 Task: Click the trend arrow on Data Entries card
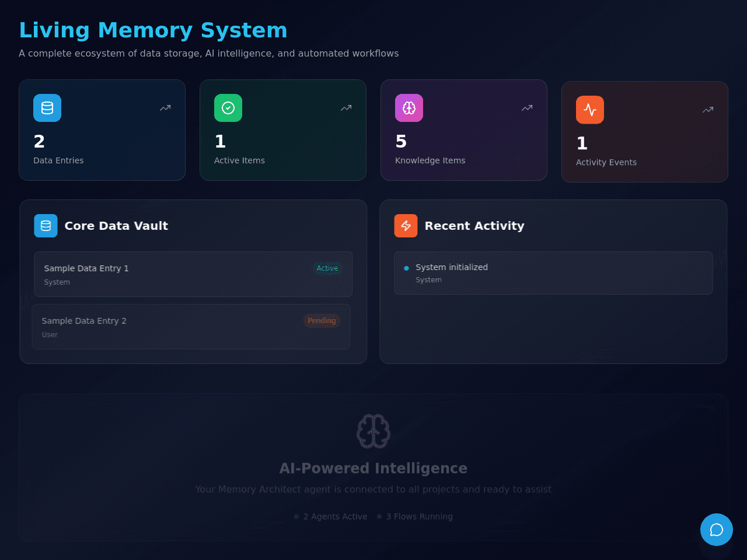(x=165, y=108)
